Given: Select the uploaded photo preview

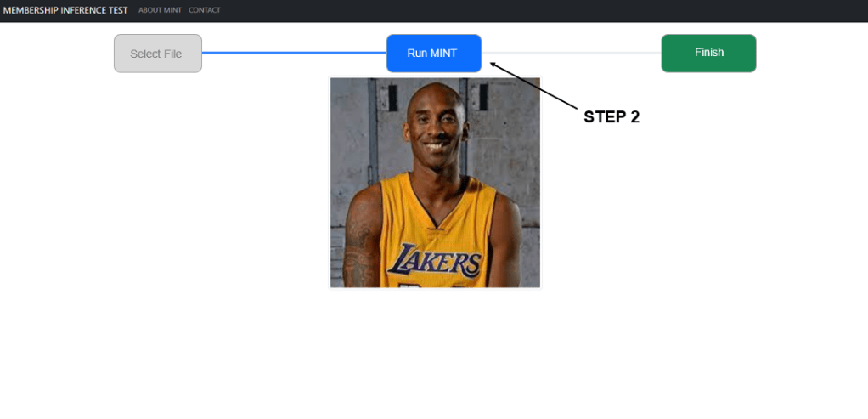Looking at the screenshot, I should [435, 183].
